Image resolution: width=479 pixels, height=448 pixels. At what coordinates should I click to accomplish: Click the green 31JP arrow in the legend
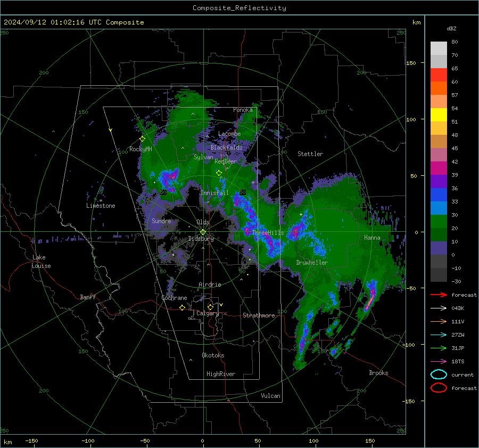click(439, 348)
